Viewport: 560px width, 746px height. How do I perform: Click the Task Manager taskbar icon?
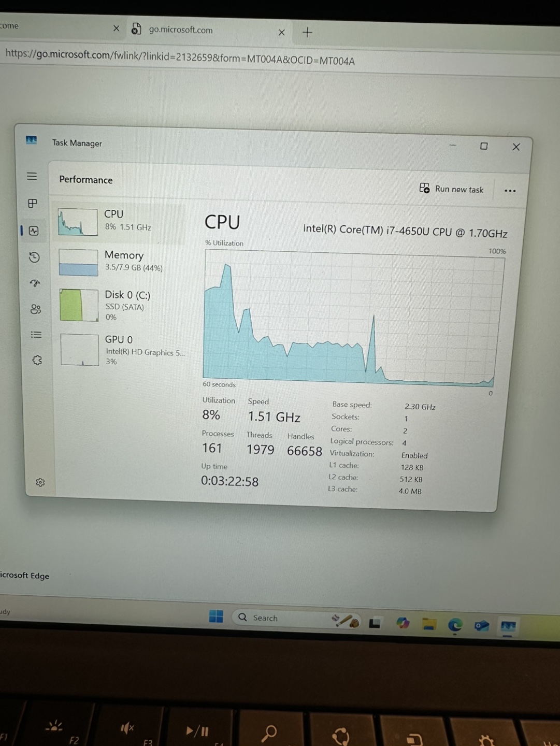pyautogui.click(x=508, y=627)
